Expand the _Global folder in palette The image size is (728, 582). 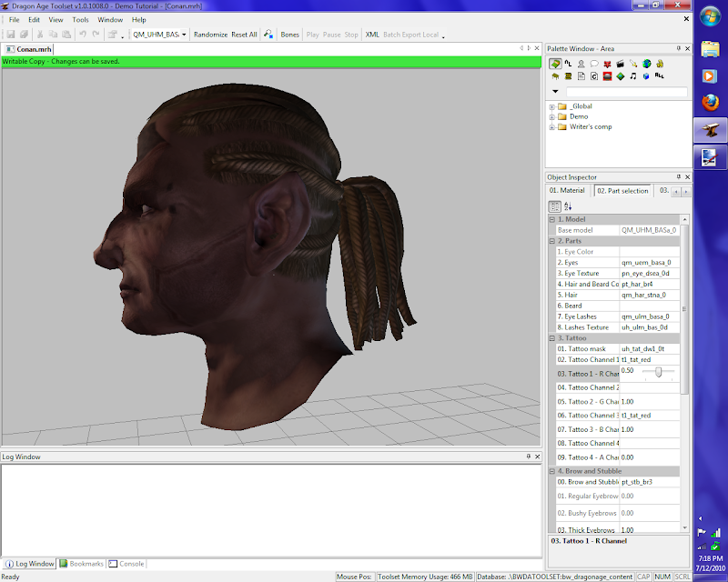551,106
